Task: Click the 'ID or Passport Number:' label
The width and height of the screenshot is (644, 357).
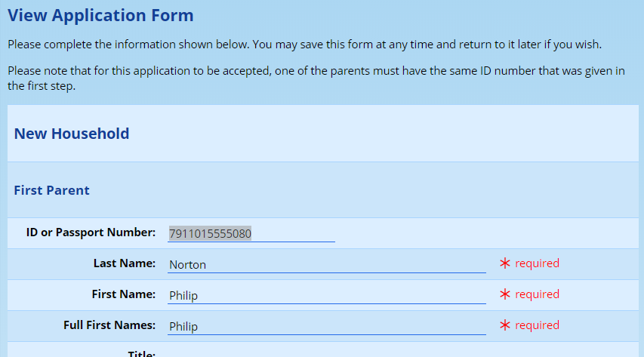Action: pos(91,232)
